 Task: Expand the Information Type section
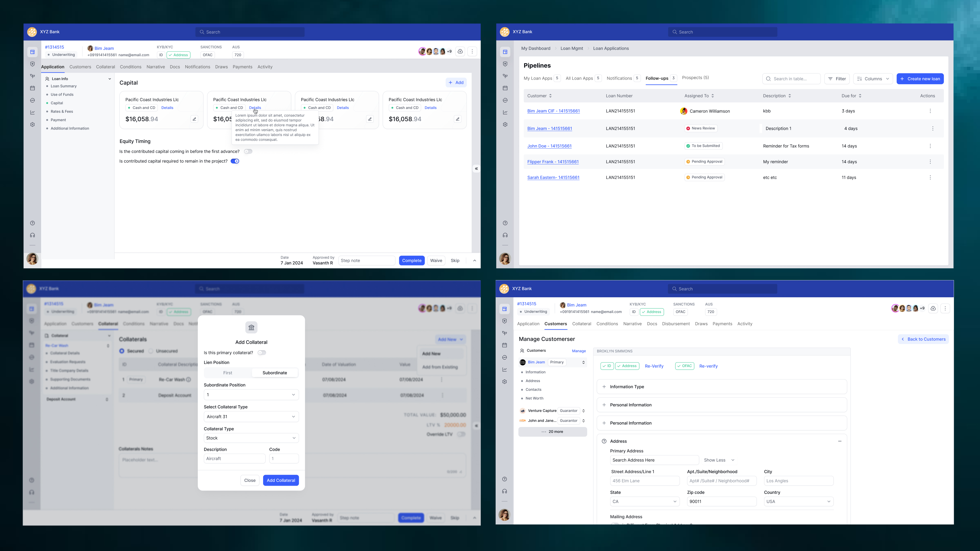click(x=722, y=387)
